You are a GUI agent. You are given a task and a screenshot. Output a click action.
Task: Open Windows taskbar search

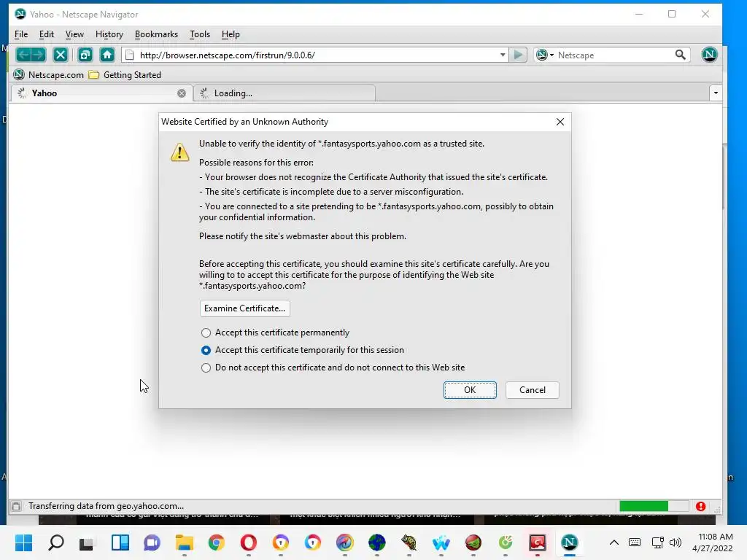click(55, 542)
